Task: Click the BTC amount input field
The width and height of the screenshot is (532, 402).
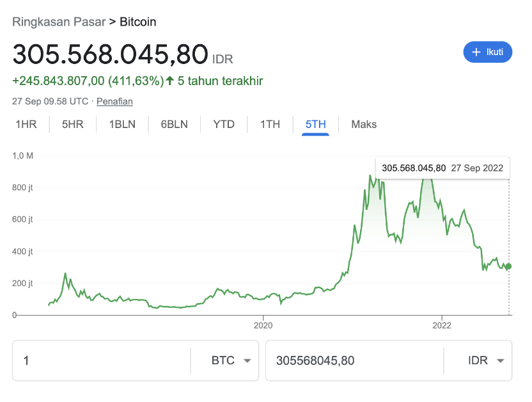Action: click(102, 360)
